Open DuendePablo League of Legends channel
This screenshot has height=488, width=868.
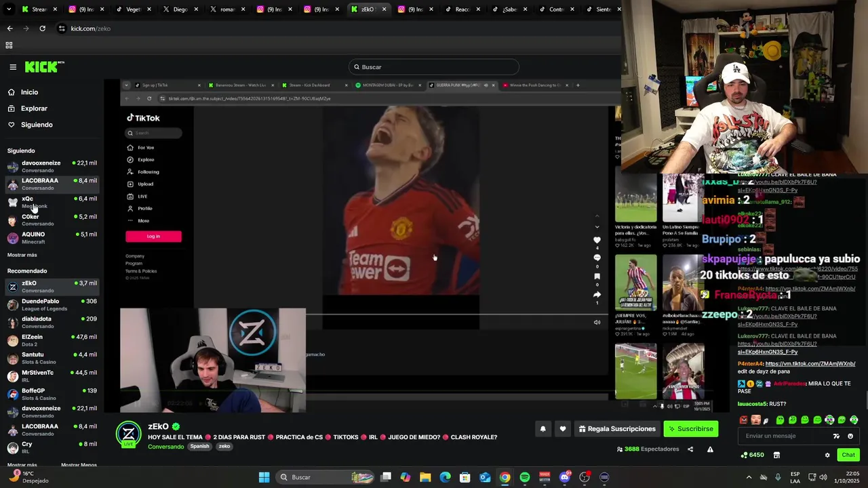[52, 305]
